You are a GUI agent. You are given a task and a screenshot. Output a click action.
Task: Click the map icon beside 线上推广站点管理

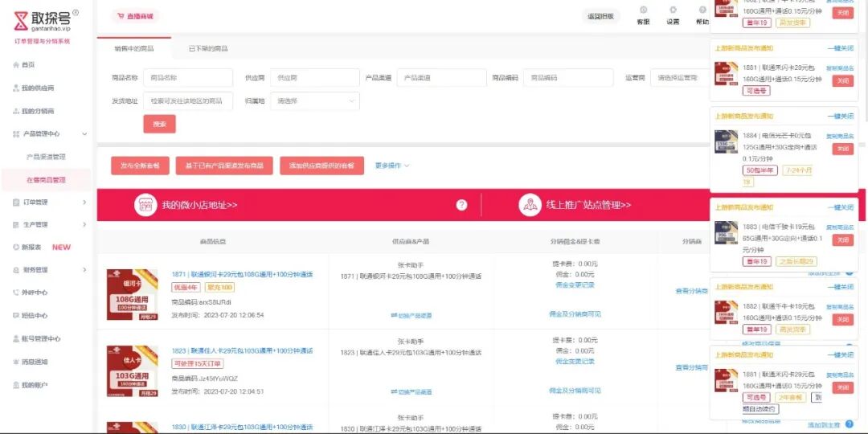(x=530, y=205)
